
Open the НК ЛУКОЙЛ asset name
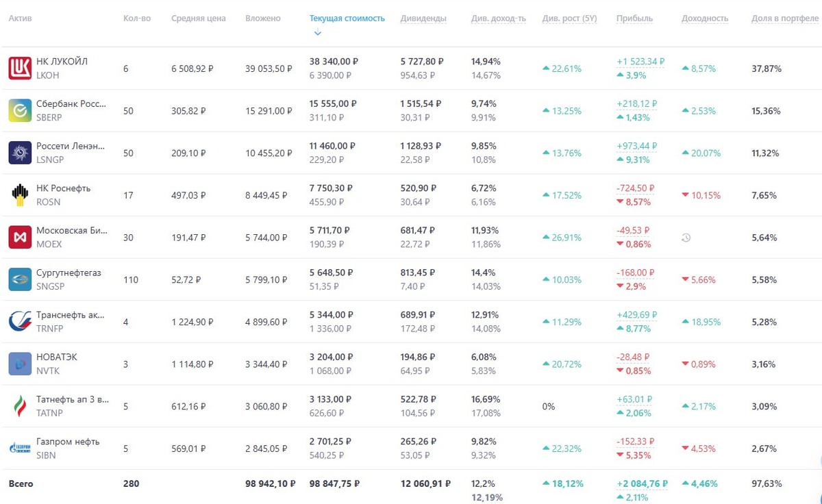pyautogui.click(x=62, y=62)
